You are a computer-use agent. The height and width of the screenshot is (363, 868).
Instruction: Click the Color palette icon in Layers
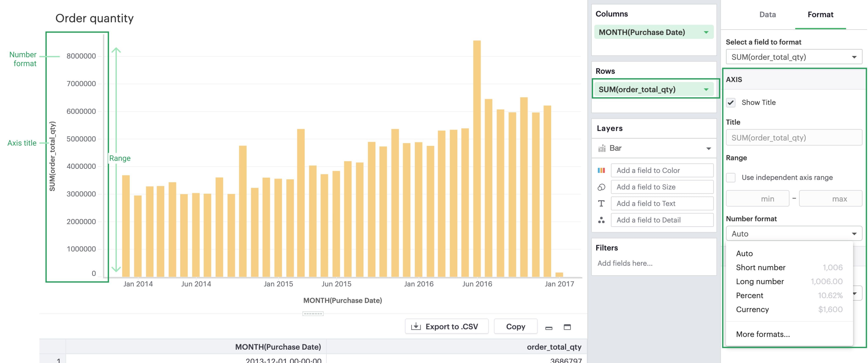pos(601,170)
